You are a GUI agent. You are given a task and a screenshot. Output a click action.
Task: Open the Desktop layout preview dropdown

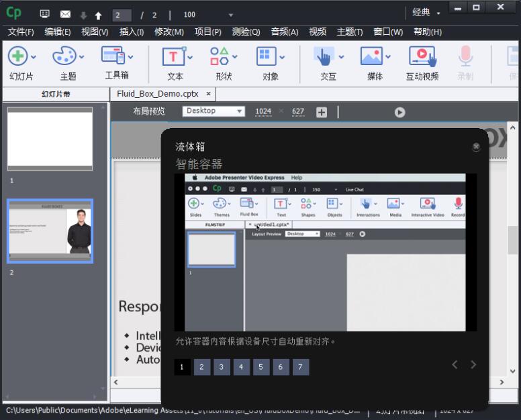[x=214, y=111]
